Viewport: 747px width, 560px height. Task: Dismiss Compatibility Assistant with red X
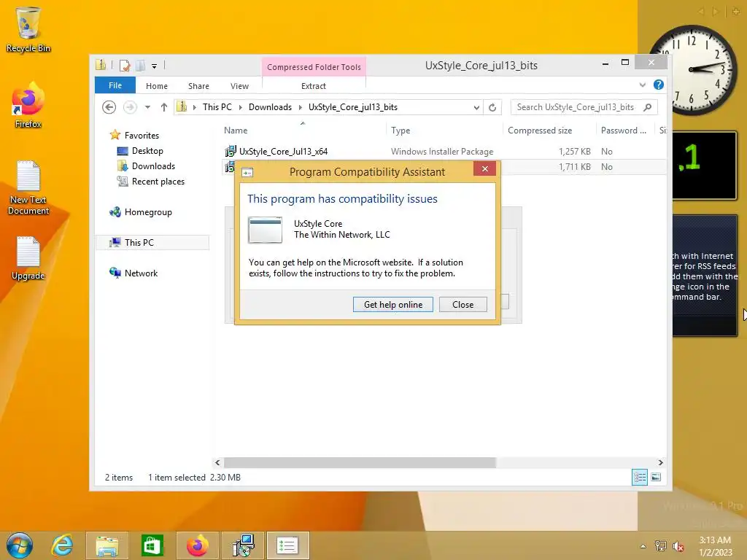tap(484, 169)
